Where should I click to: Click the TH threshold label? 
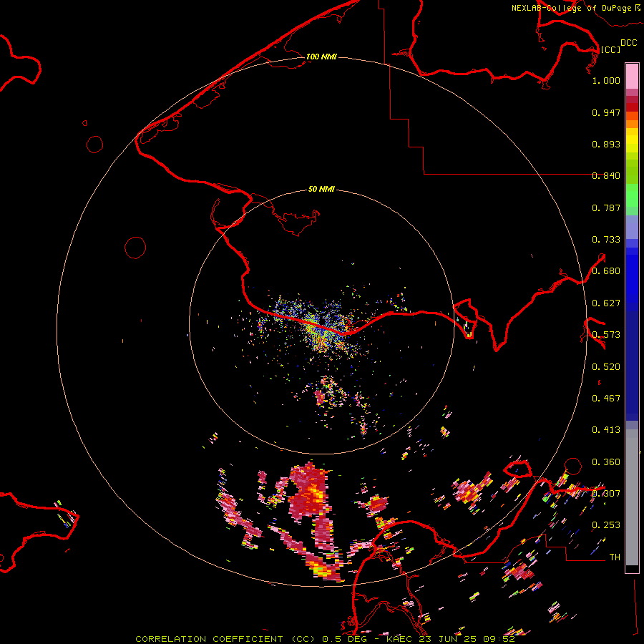click(615, 557)
